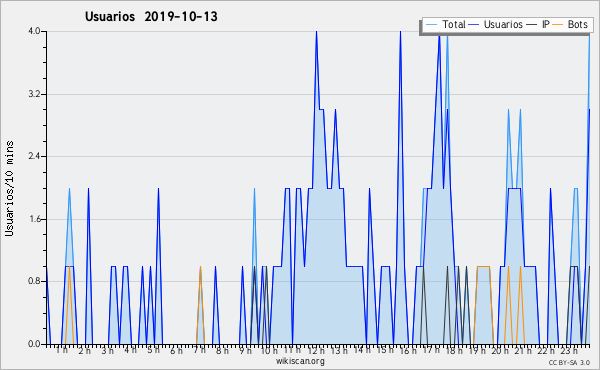Image resolution: width=600 pixels, height=370 pixels.
Task: Click the '23 h' x-axis label
Action: coord(569,350)
